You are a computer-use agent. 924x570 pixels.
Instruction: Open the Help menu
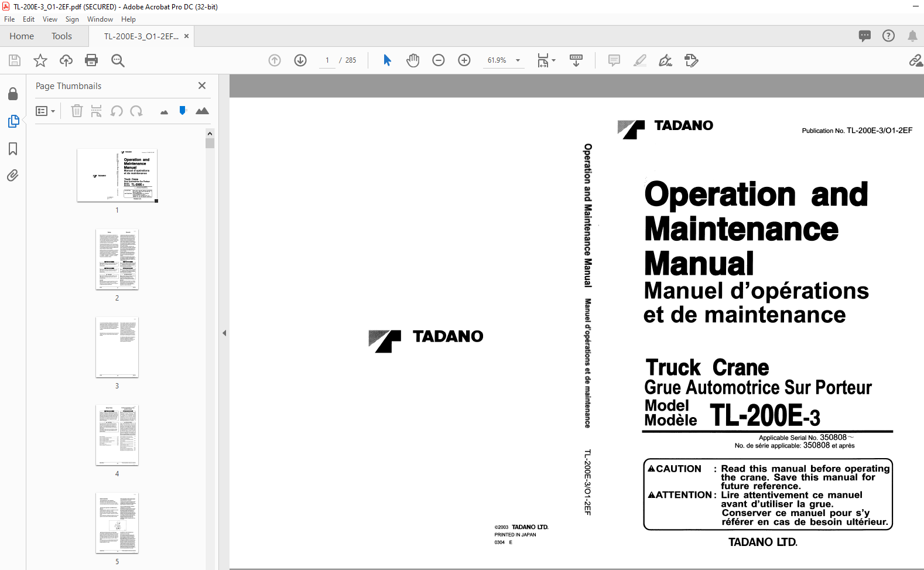click(128, 19)
